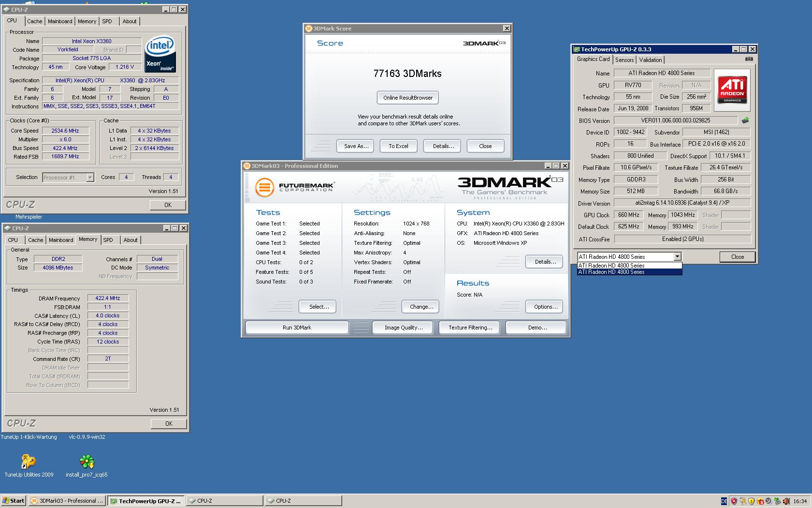The height and width of the screenshot is (508, 812).
Task: Click the TuneUp tray icon
Action: point(742,501)
